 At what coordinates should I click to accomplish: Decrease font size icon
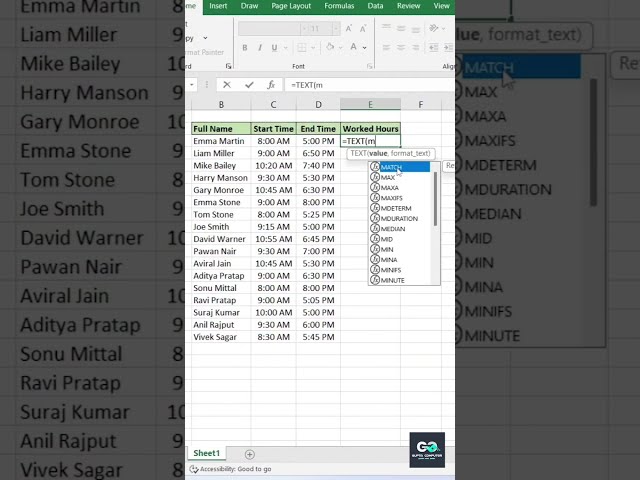pyautogui.click(x=362, y=29)
